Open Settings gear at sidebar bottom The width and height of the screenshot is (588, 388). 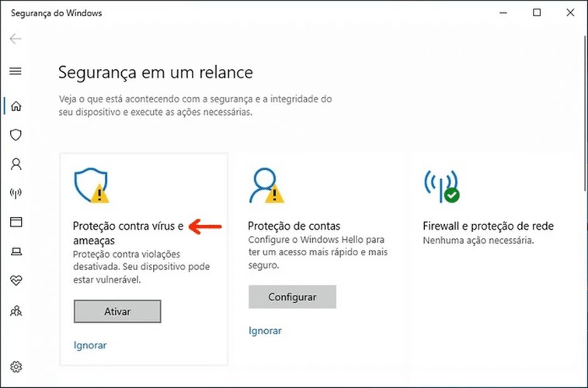pyautogui.click(x=16, y=366)
